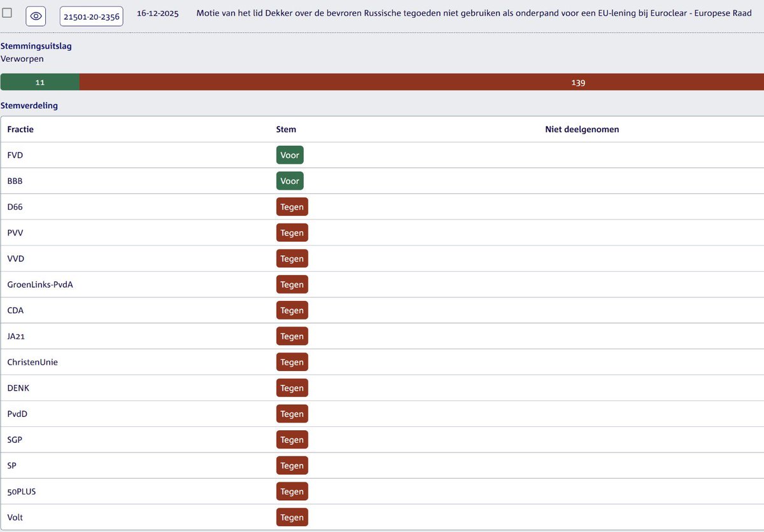Select the Verworpen result text
The image size is (764, 532).
22,59
